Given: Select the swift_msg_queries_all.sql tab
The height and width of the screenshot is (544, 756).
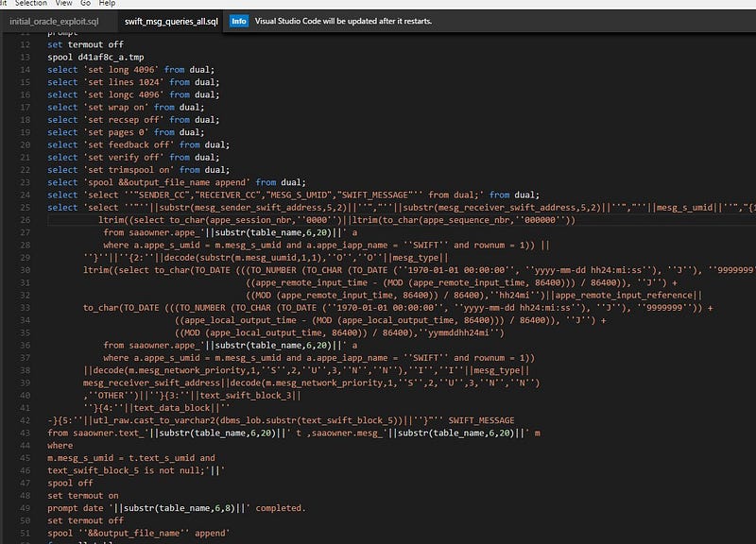Looking at the screenshot, I should (x=171, y=21).
